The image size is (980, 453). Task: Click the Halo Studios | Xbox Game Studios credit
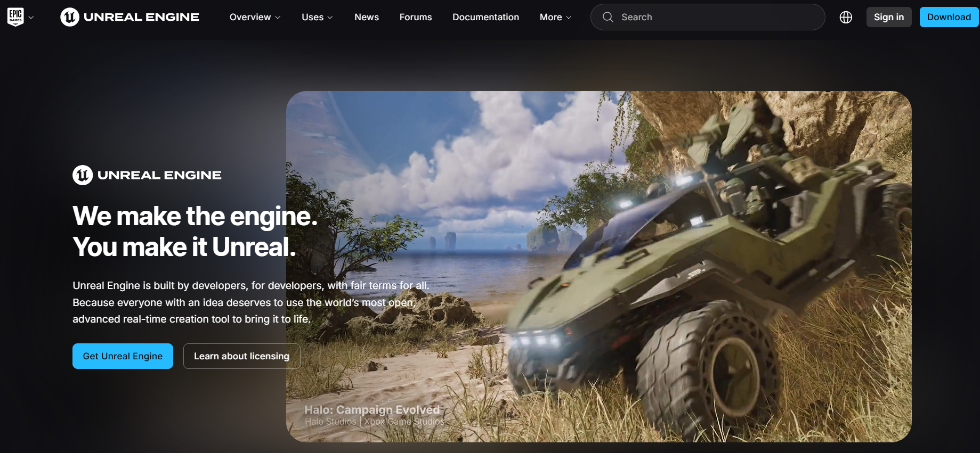tap(374, 422)
